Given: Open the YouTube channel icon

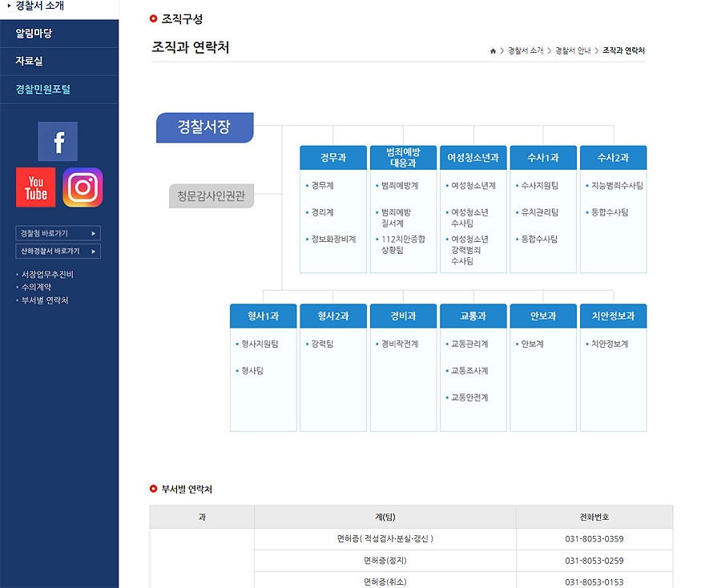Looking at the screenshot, I should point(36,187).
